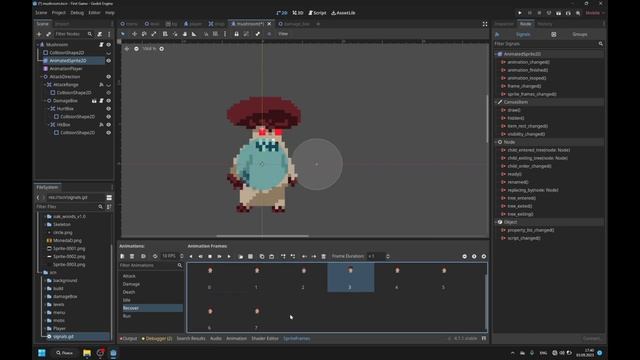Screen dimensions: 640x360
Task: Click the viewport horizontal scrollbar
Action: 262,236
